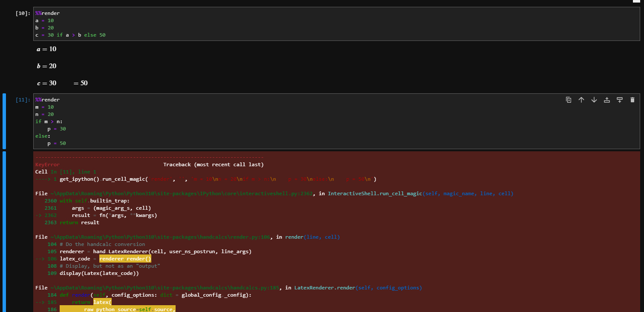Select the highlighted renderer.render() code

124,258
